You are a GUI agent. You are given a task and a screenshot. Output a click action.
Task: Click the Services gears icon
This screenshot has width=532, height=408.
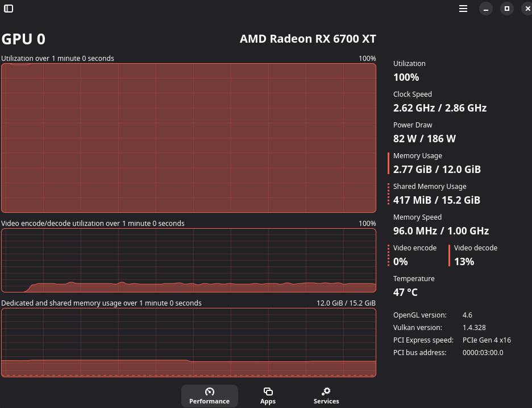(x=326, y=391)
